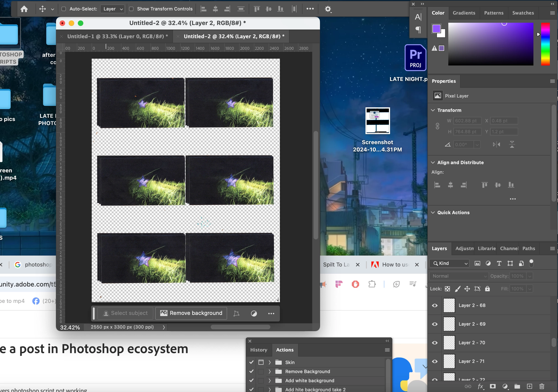Screen dimensions: 558x392
Task: Open the options bar settings gear
Action: (328, 9)
